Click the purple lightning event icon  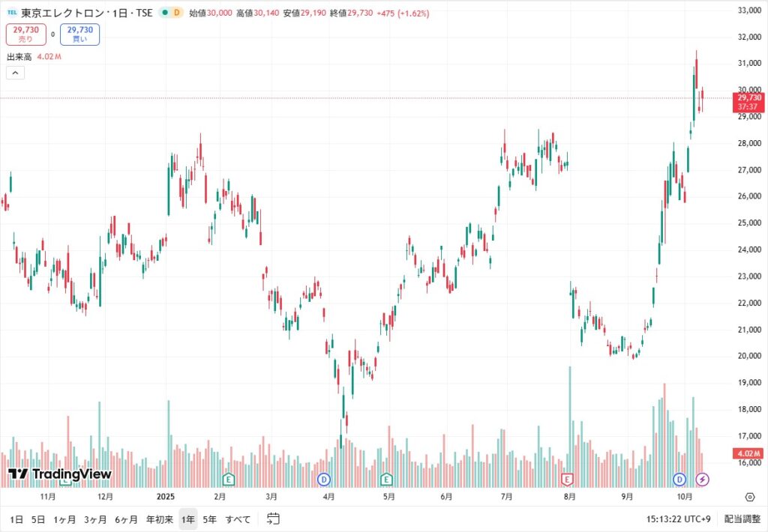click(x=702, y=479)
